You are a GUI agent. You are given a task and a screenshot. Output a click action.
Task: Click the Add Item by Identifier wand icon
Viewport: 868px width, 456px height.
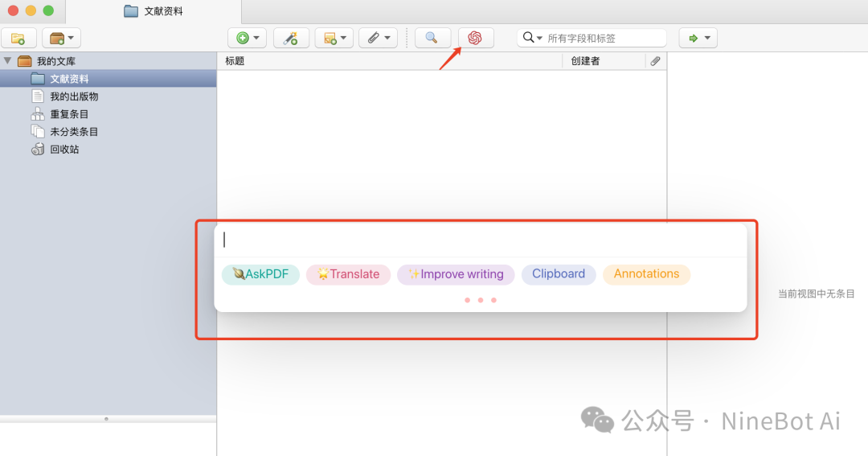291,39
